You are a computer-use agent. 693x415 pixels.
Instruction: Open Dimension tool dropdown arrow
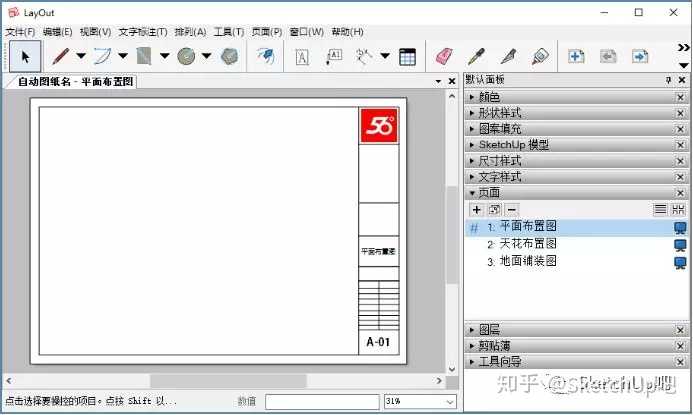tap(385, 56)
